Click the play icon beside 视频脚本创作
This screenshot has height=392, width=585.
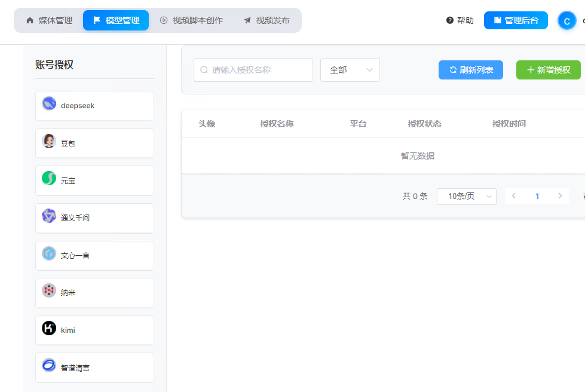click(163, 20)
